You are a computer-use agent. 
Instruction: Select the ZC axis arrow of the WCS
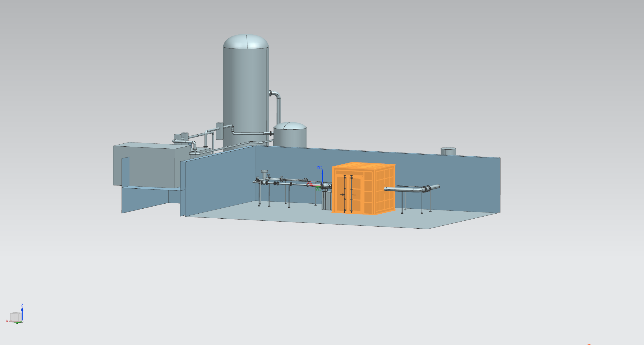pos(323,176)
